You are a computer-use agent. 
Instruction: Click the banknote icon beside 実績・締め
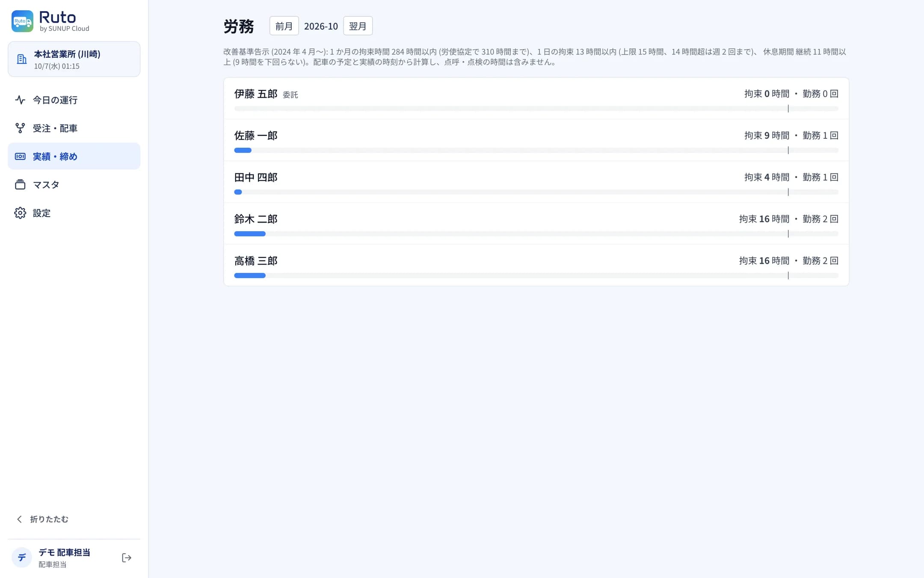tap(20, 156)
